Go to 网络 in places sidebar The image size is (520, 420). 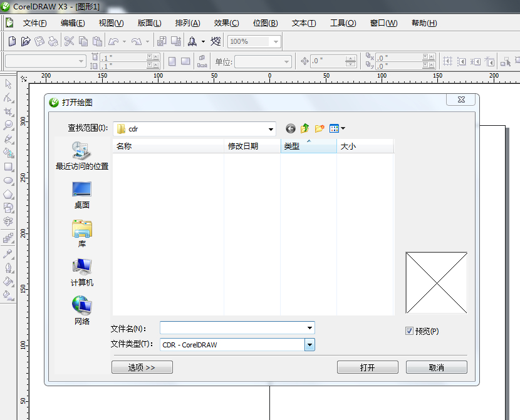82,311
